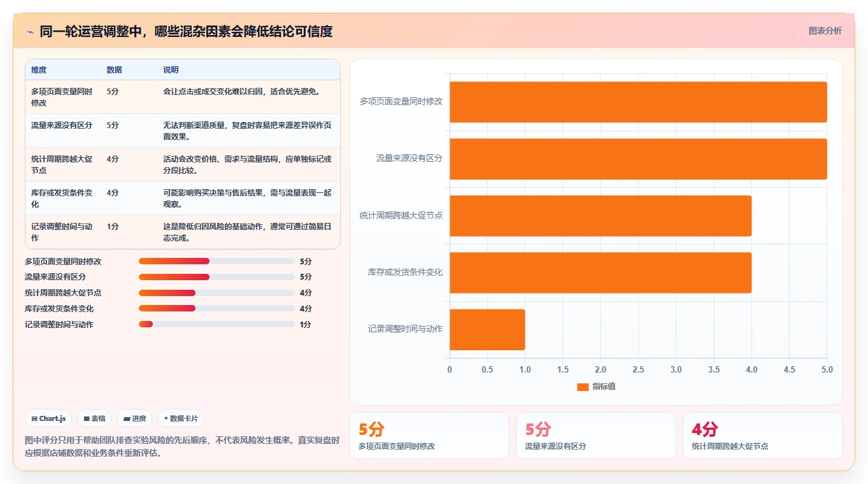Click x-axis tick 2.5

pyautogui.click(x=638, y=369)
